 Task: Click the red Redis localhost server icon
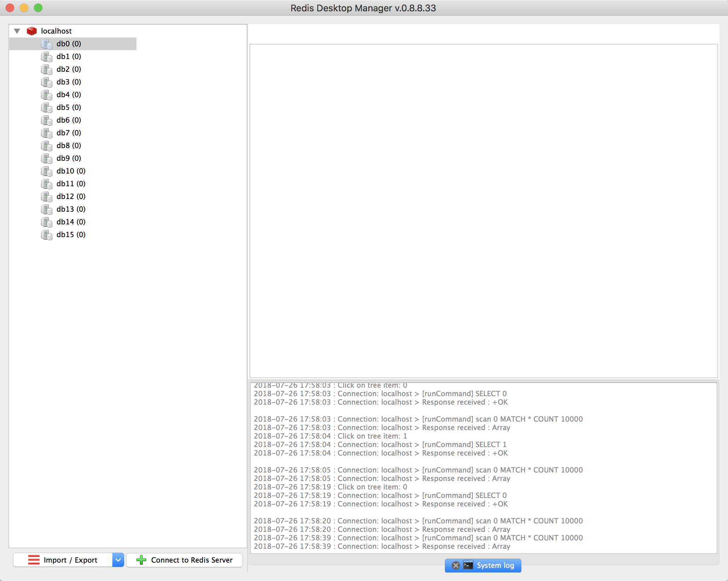tap(32, 31)
